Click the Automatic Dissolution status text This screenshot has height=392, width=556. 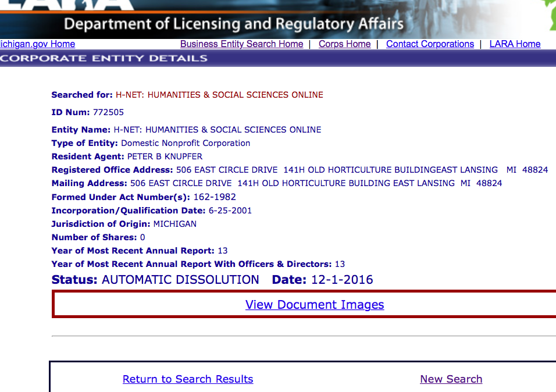(180, 280)
